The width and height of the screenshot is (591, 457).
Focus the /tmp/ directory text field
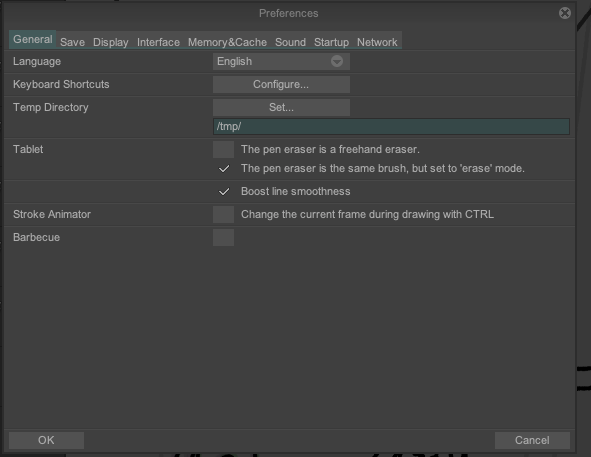click(x=391, y=126)
